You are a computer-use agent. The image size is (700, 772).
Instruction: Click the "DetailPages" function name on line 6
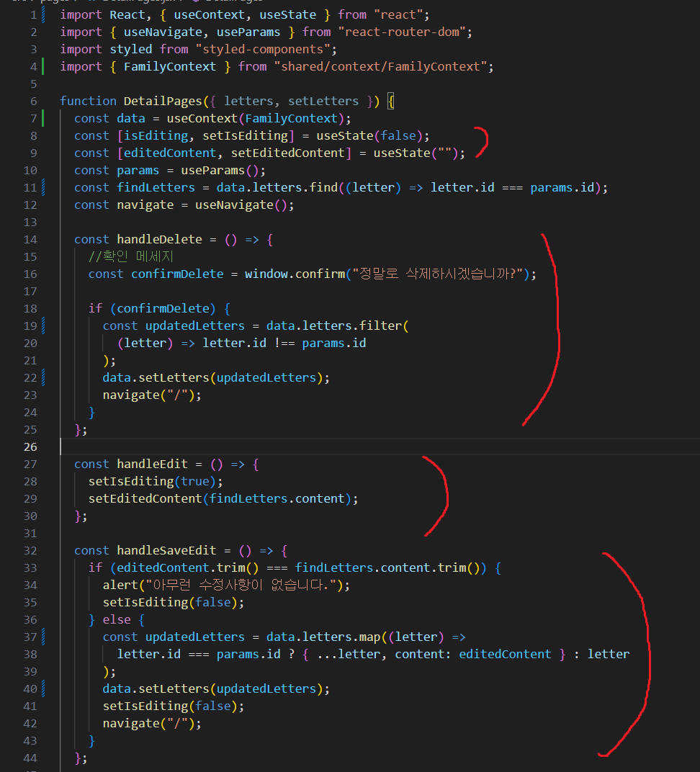pos(163,101)
